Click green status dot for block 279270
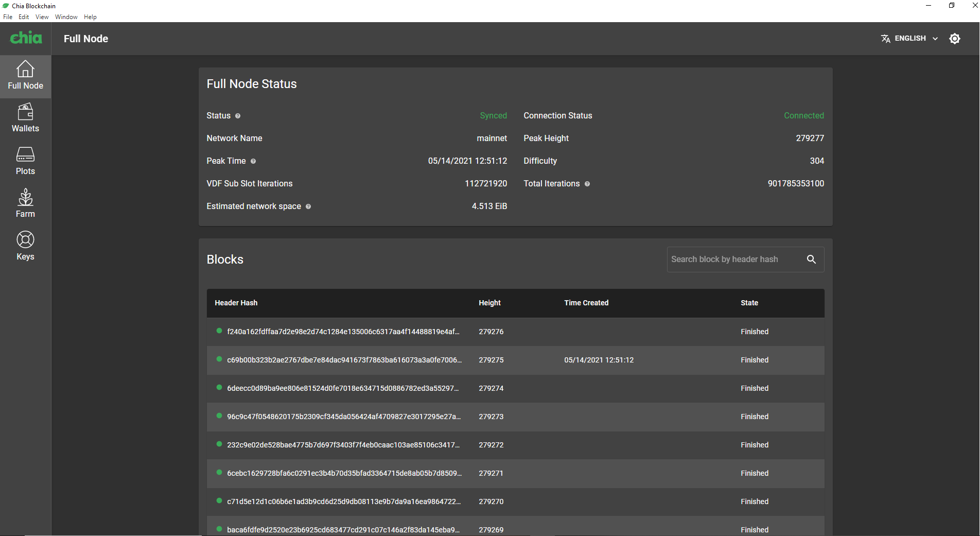 (x=219, y=501)
